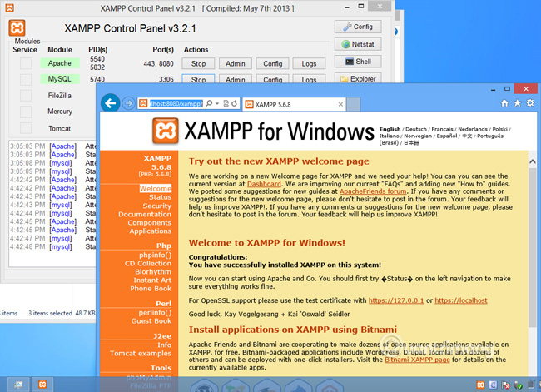Toggle the FileZilla service checkbox

pos(26,96)
